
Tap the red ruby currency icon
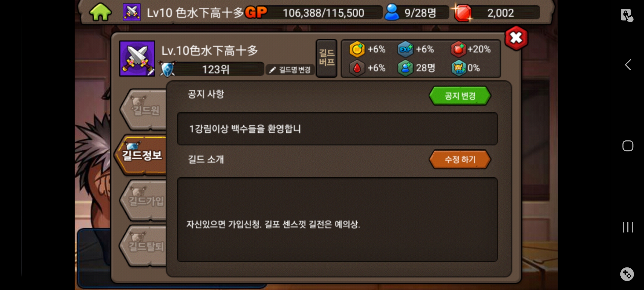(x=463, y=13)
